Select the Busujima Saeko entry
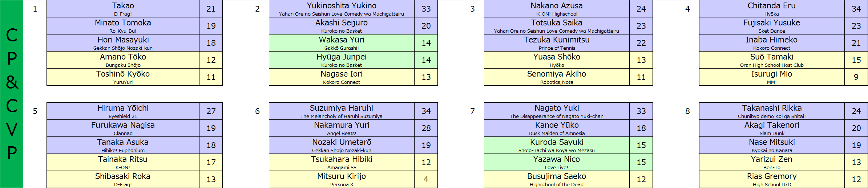 pyautogui.click(x=557, y=179)
